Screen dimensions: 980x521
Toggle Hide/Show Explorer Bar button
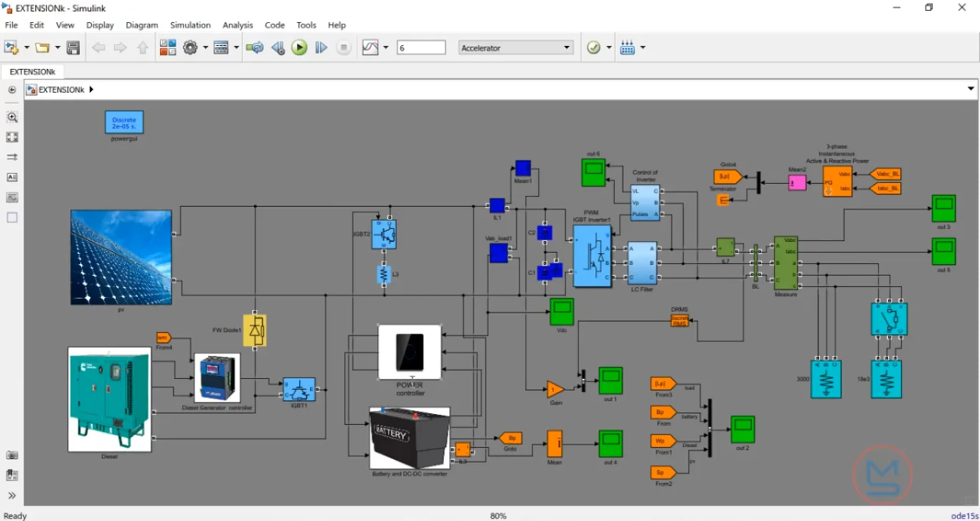tap(12, 90)
